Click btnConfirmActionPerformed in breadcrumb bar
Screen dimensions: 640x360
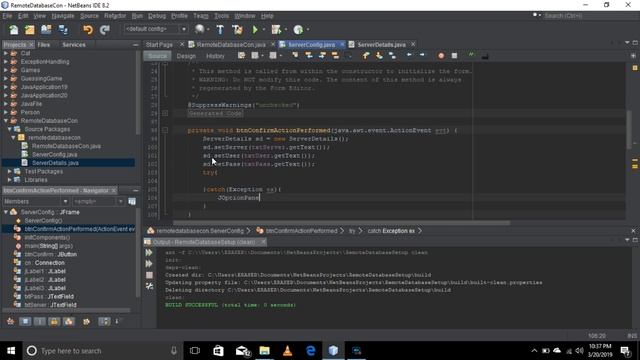click(x=301, y=231)
